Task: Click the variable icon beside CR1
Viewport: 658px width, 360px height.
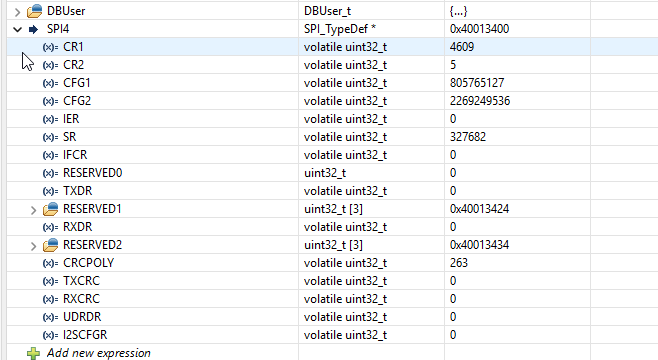Action: pos(50,47)
